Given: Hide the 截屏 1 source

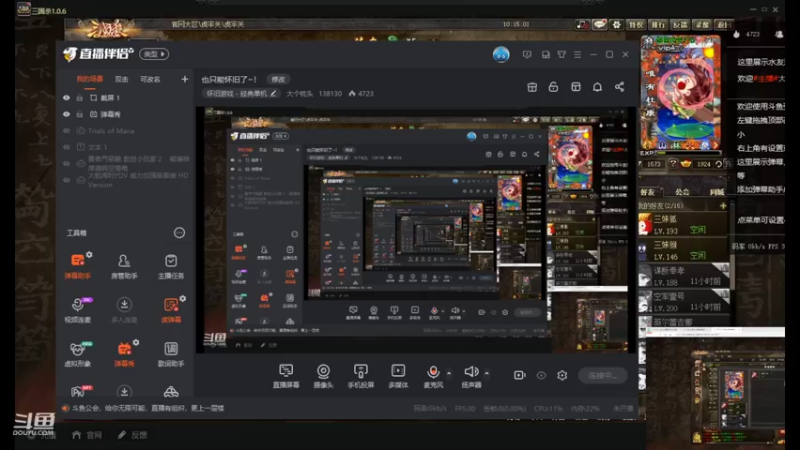Looking at the screenshot, I should click(x=66, y=97).
